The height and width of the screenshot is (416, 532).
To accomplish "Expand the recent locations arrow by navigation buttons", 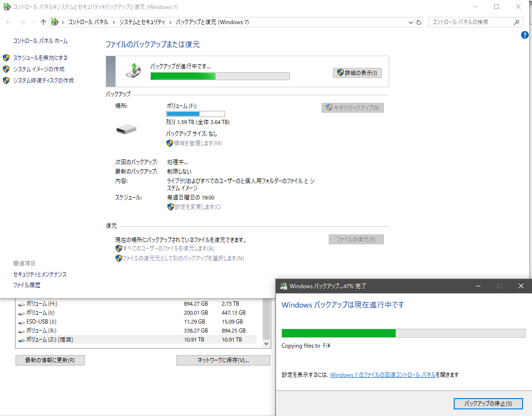I will tap(33, 22).
